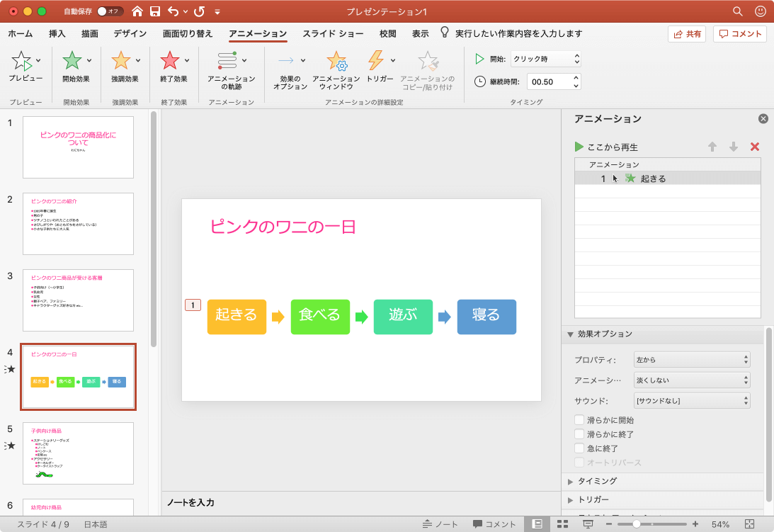Click the 食べる green box on slide
The height and width of the screenshot is (532, 774).
[320, 317]
